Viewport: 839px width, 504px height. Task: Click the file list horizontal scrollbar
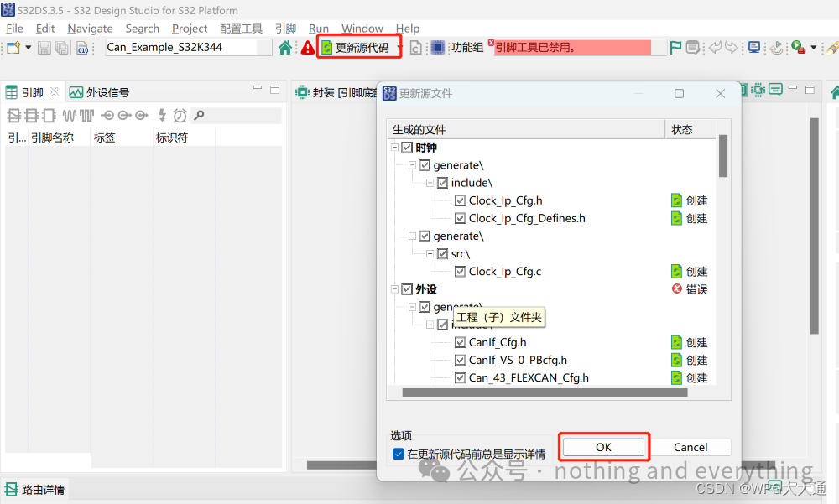[x=545, y=392]
